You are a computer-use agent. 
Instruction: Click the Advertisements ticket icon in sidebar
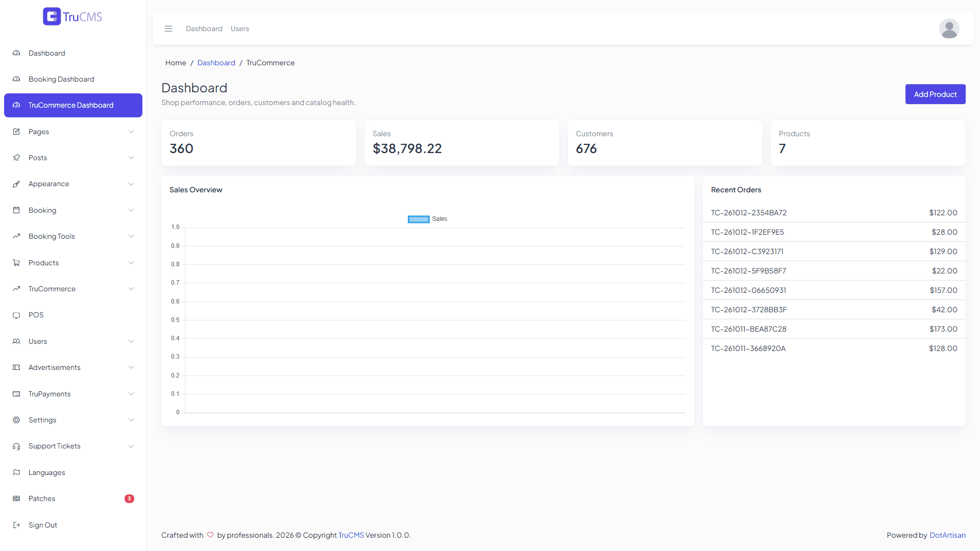tap(16, 367)
